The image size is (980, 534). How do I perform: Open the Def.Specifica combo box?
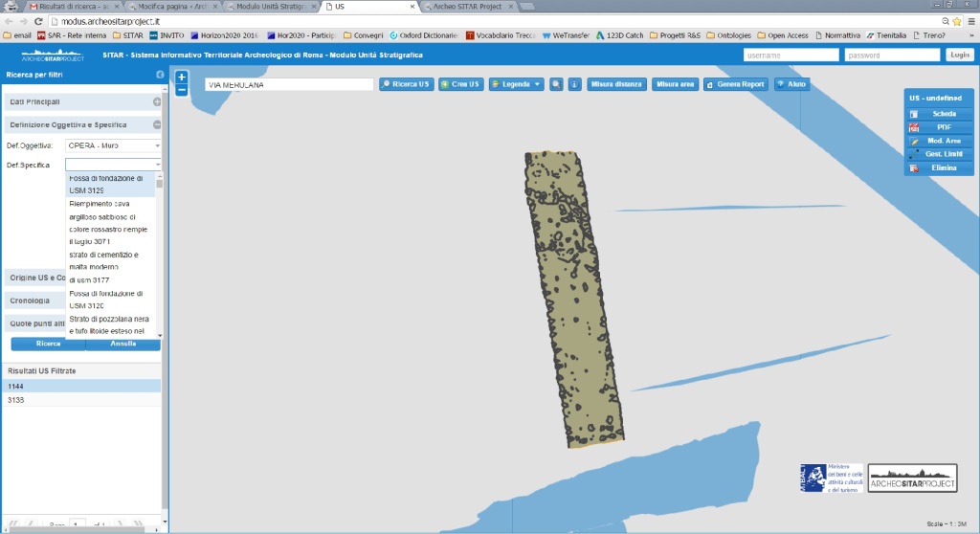coord(113,165)
